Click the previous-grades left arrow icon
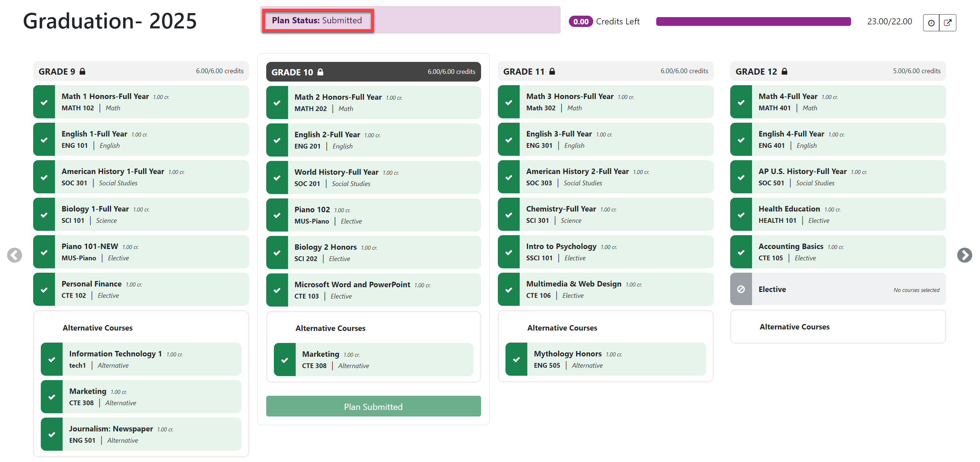The image size is (980, 462). pyautogui.click(x=15, y=255)
